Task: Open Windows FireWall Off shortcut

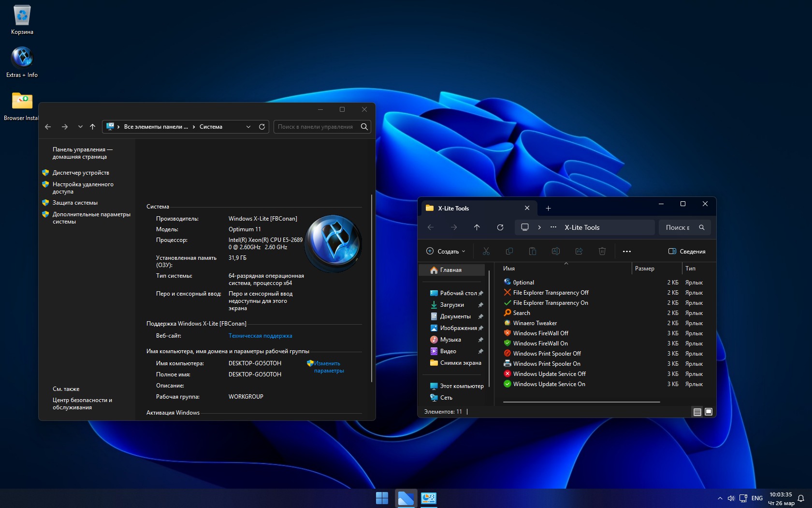Action: click(x=540, y=333)
